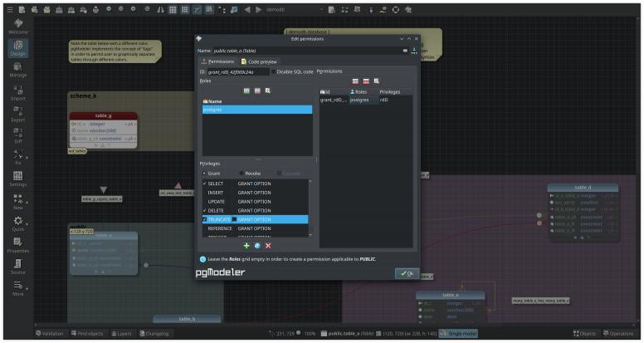
Task: Open Manage view in left sidebar
Action: 18,70
